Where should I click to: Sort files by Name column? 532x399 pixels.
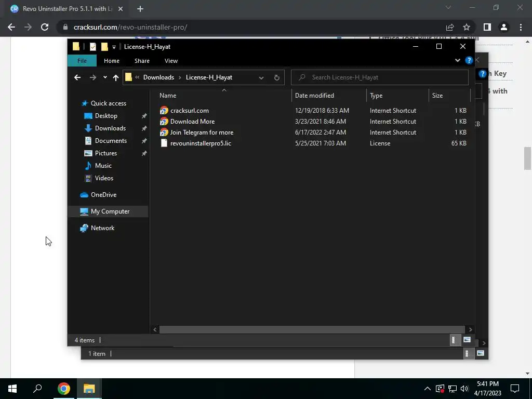(224, 96)
